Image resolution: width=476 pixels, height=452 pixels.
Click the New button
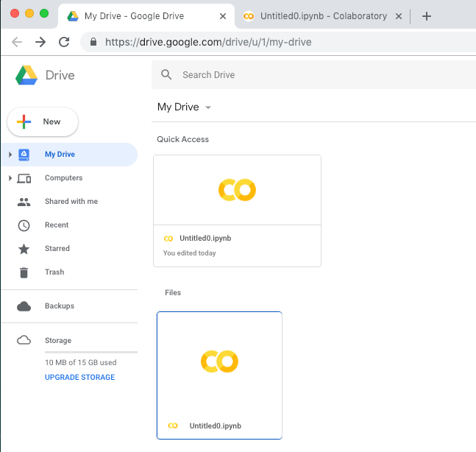(x=43, y=121)
